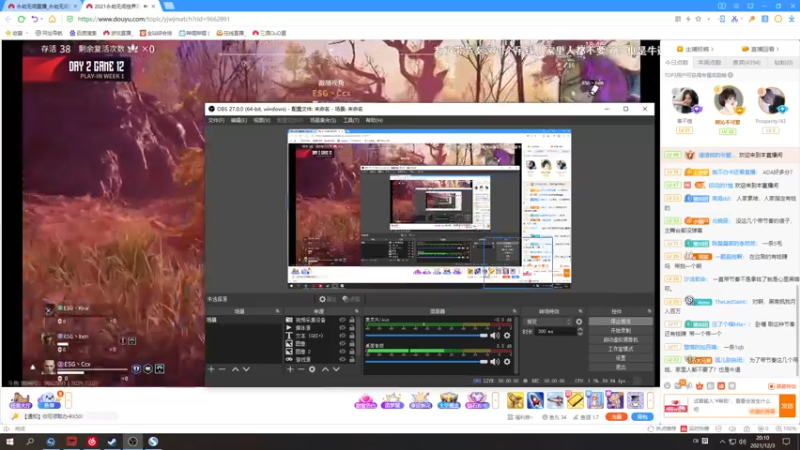Screen dimensions: 800x450
Task: Toggle lock on 图像 2 source
Action: click(x=352, y=352)
